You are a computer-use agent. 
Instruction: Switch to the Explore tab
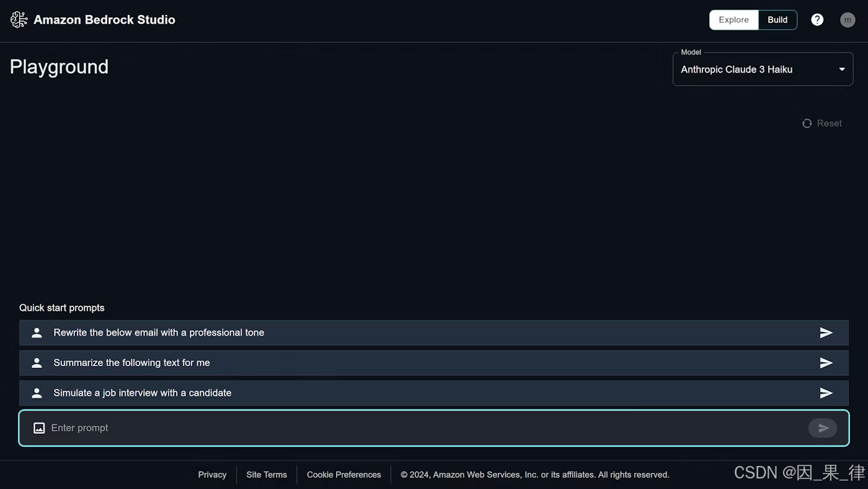[733, 19]
